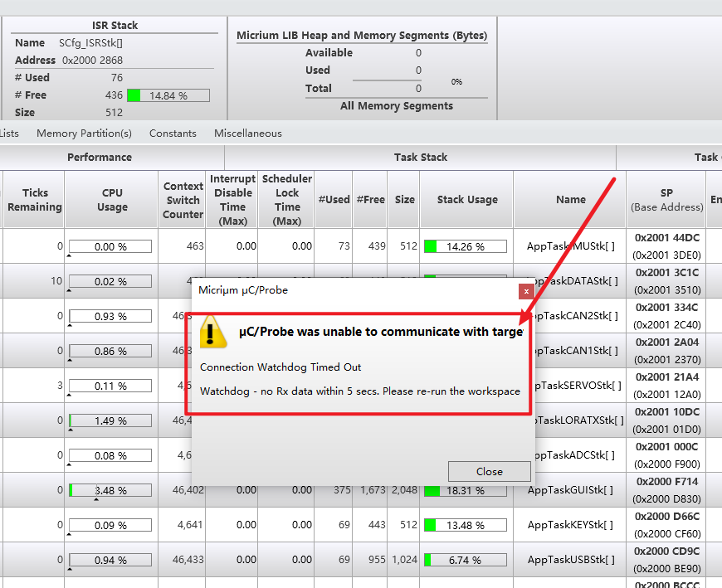This screenshot has height=588, width=722.
Task: Click the 0.93 % CPU usage bar
Action: pos(110,316)
